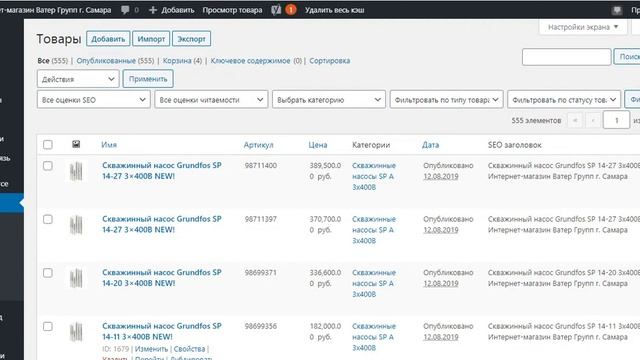This screenshot has width=640, height=360.
Task: Click the current page number field
Action: (616, 120)
